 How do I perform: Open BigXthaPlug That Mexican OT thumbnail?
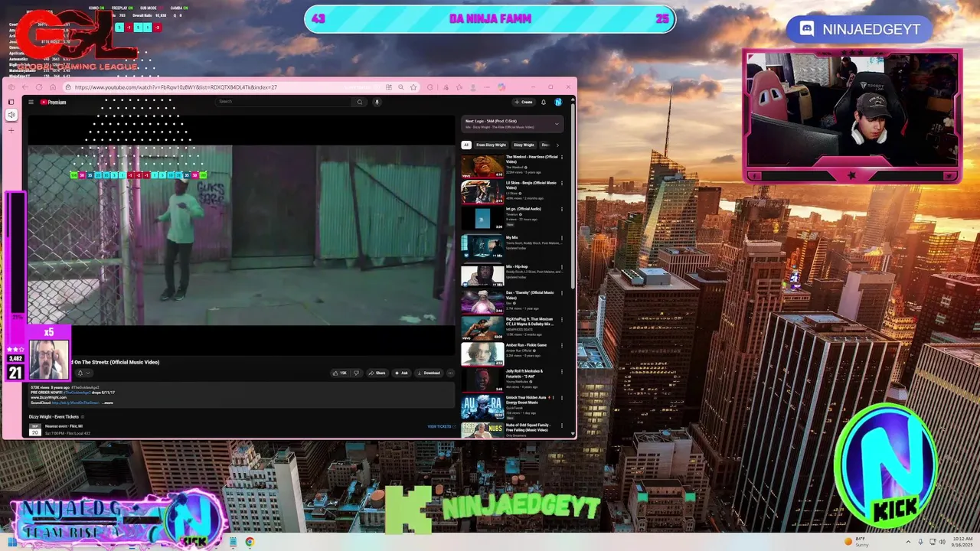(x=482, y=328)
